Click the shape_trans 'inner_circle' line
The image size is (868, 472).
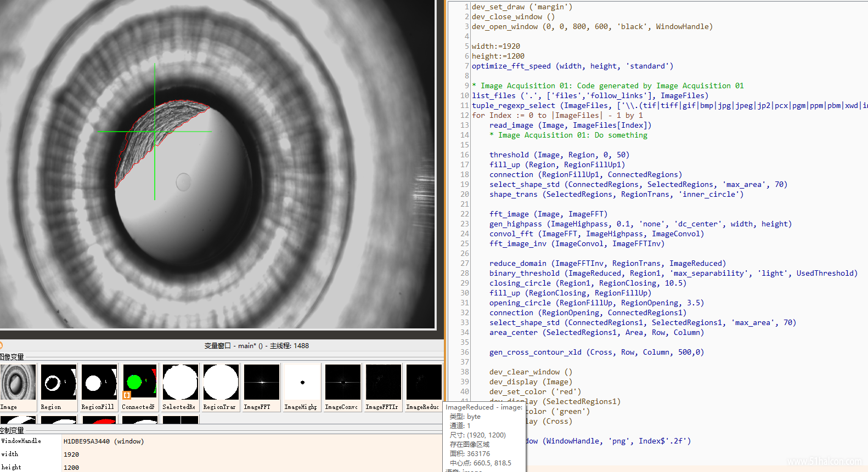[x=616, y=194]
